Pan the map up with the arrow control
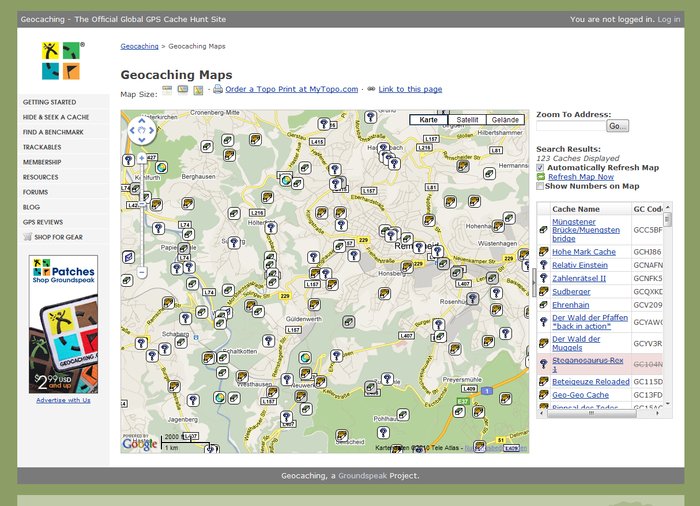This screenshot has height=506, width=700. (x=142, y=121)
